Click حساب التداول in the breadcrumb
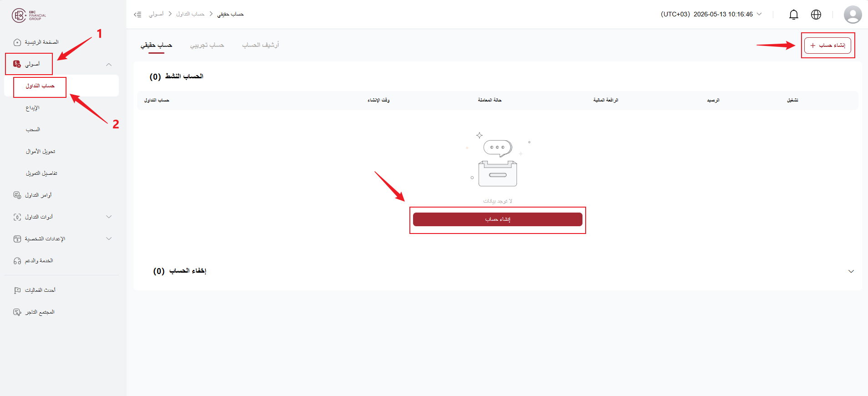The image size is (868, 396). (x=190, y=14)
